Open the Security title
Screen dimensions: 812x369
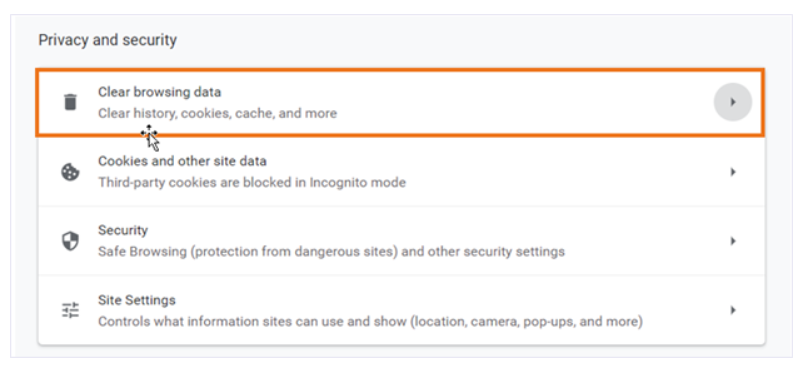pos(123,230)
